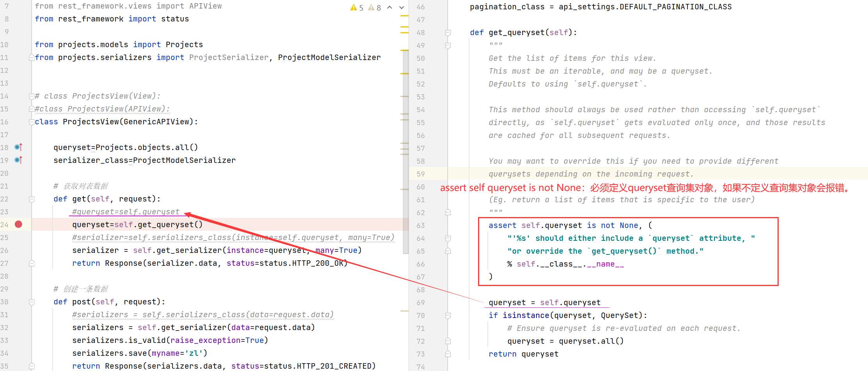Image resolution: width=868 pixels, height=371 pixels.
Task: Click 'serializers.is_valid(raise_exception=True)' line
Action: (170, 340)
